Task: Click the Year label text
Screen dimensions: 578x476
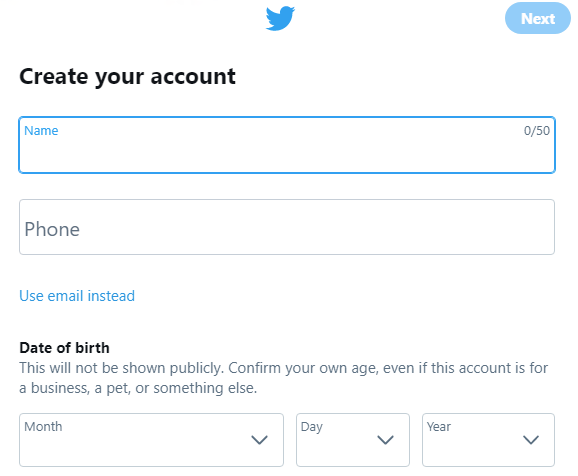Action: pyautogui.click(x=439, y=427)
